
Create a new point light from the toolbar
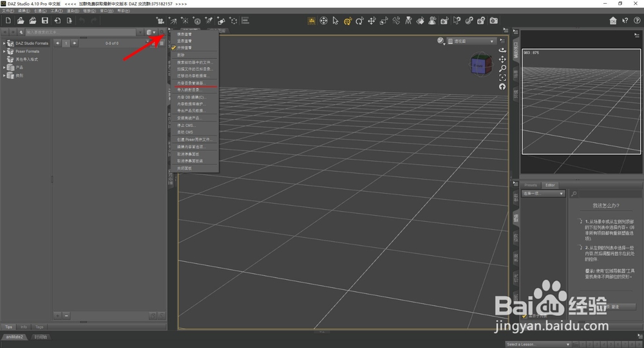pyautogui.click(x=185, y=21)
